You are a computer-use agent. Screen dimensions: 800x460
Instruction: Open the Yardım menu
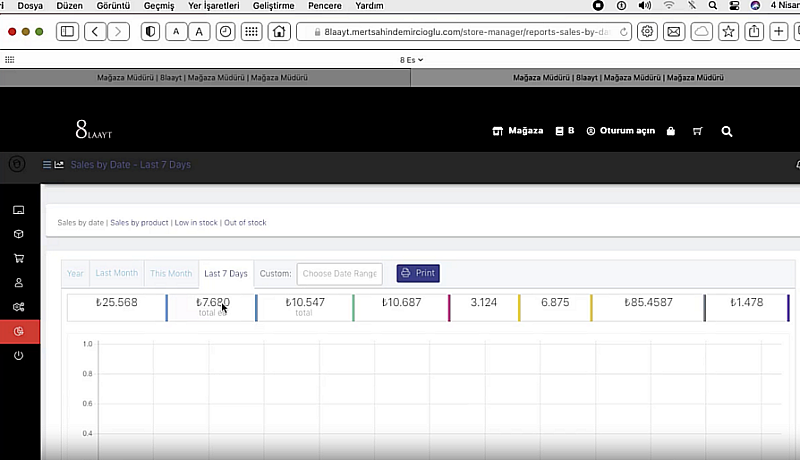(x=369, y=6)
